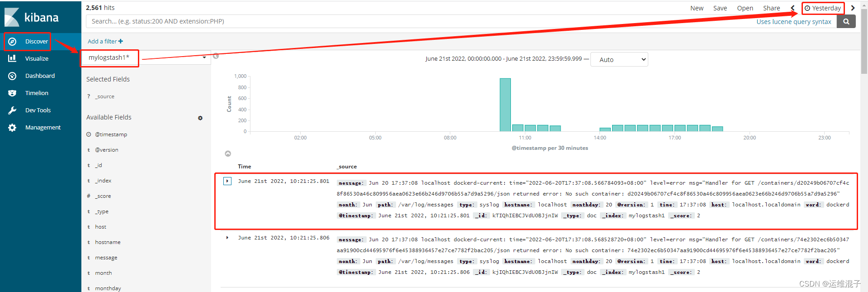This screenshot has height=292, width=868.
Task: Expand second log row at 10:21:25.806
Action: (x=227, y=238)
